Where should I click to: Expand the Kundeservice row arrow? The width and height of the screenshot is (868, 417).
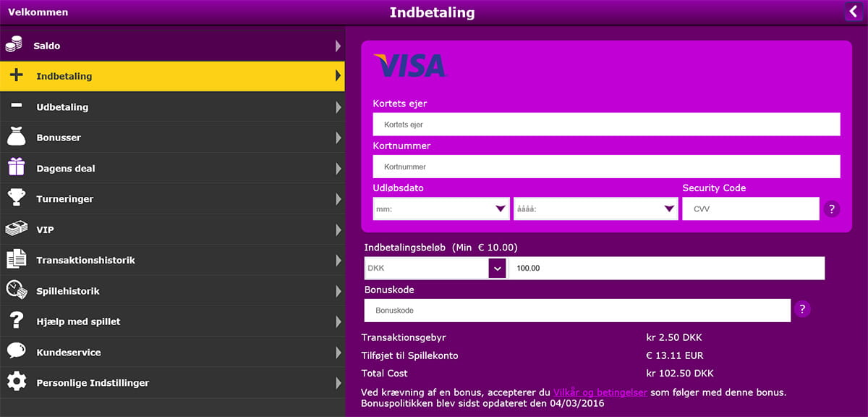[338, 353]
